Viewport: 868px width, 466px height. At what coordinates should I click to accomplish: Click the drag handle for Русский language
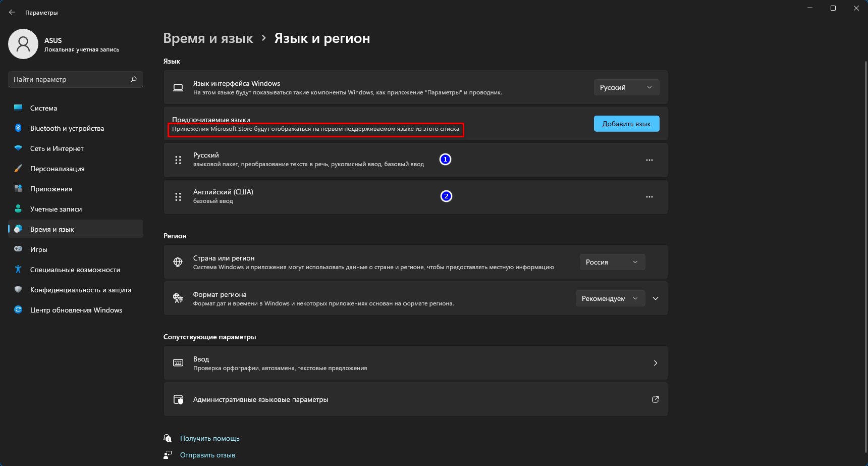click(x=178, y=160)
